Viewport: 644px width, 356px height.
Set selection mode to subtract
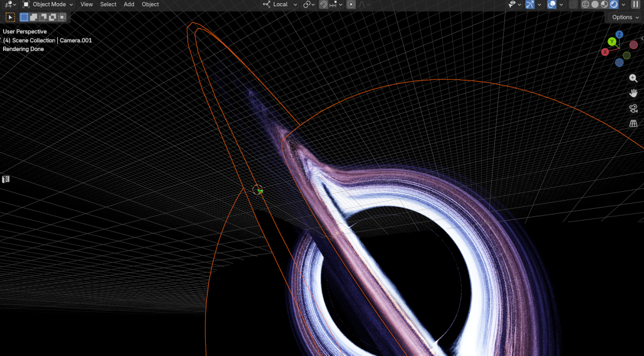click(43, 17)
